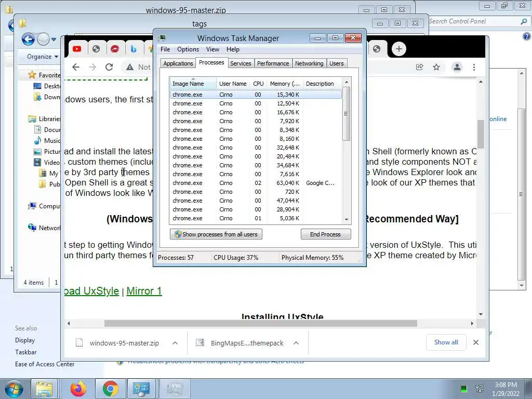The height and width of the screenshot is (399, 532).
Task: Select the chrome.exe row using 720 K
Action: pos(256,192)
